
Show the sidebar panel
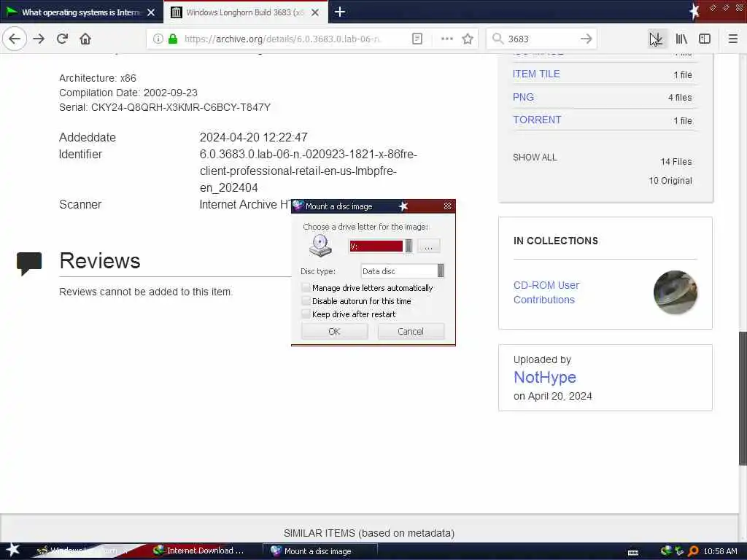[x=705, y=39]
